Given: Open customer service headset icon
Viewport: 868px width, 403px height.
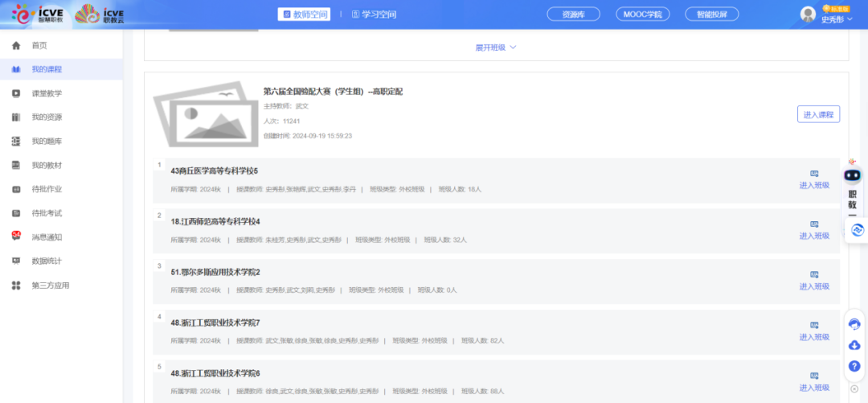Looking at the screenshot, I should pos(854,323).
